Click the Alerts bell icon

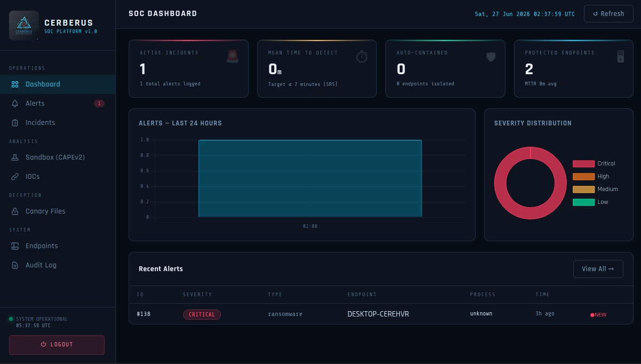pos(15,104)
